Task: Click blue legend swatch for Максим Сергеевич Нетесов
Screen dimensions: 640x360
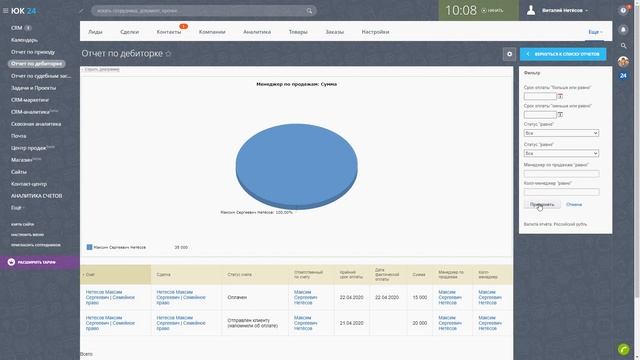Action: tap(89, 247)
